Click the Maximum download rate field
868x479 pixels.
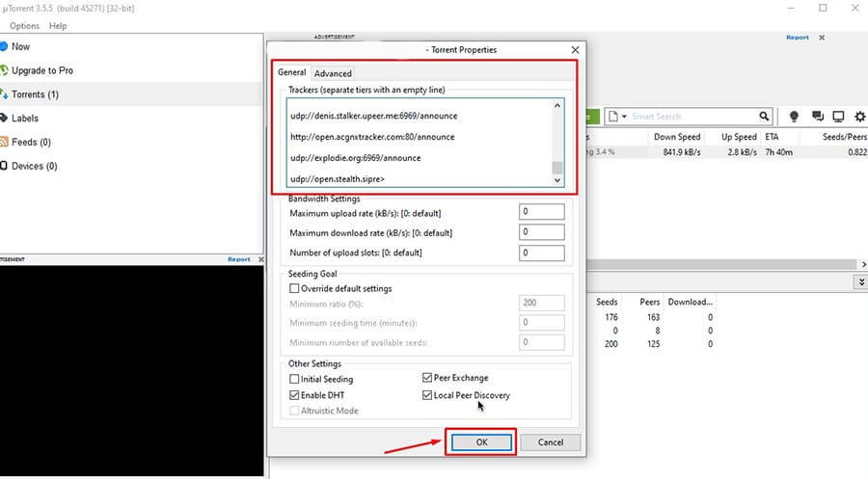pyautogui.click(x=541, y=231)
